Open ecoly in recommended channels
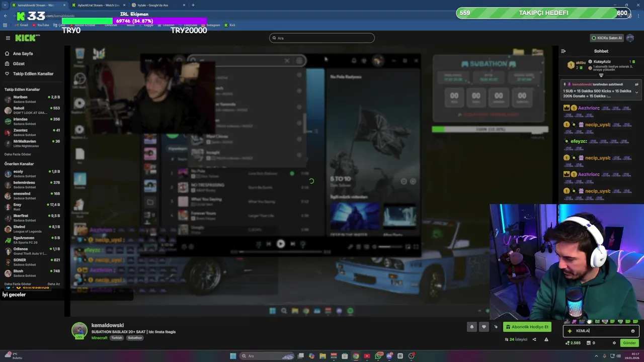 pyautogui.click(x=32, y=174)
